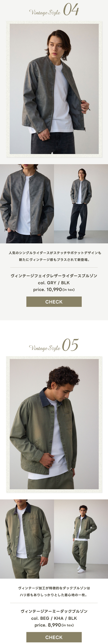This screenshot has width=108, height=644.
Task: Click the price 8,990 (in tax) text
Action: point(54,625)
